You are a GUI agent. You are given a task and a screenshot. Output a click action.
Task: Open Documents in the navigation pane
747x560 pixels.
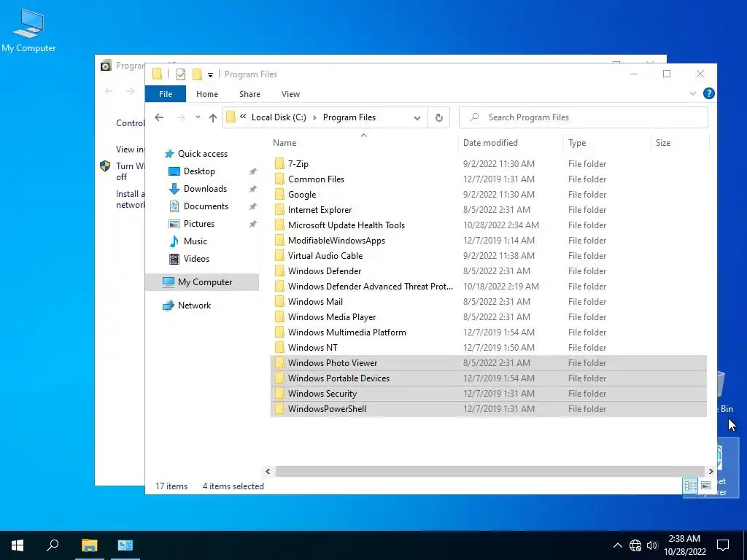pyautogui.click(x=206, y=206)
